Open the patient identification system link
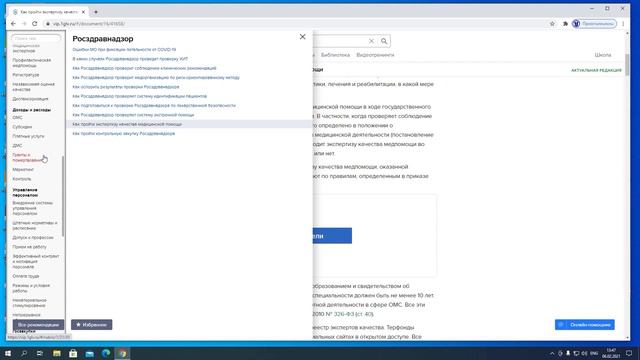This screenshot has width=640, height=360. pyautogui.click(x=140, y=96)
